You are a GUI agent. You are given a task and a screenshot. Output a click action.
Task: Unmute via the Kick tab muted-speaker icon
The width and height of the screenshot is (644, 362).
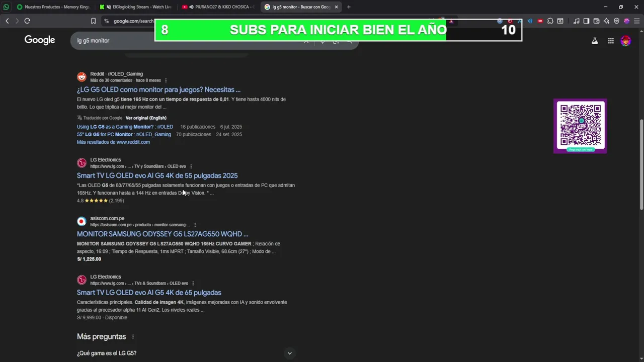[x=108, y=7]
